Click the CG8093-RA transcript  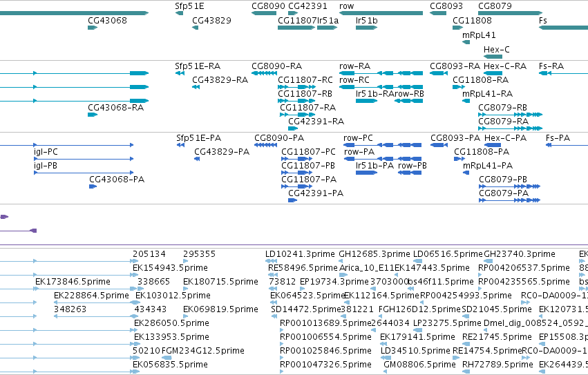(x=438, y=73)
